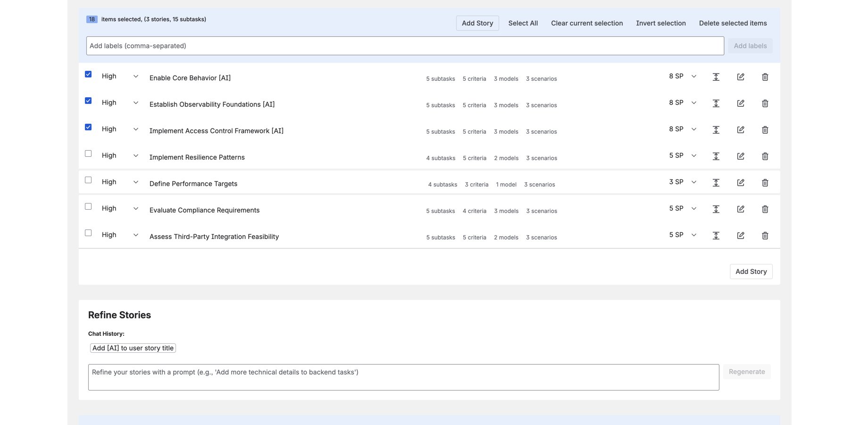Open priority dropdown for Enable Core Behavior
868x425 pixels.
point(136,76)
